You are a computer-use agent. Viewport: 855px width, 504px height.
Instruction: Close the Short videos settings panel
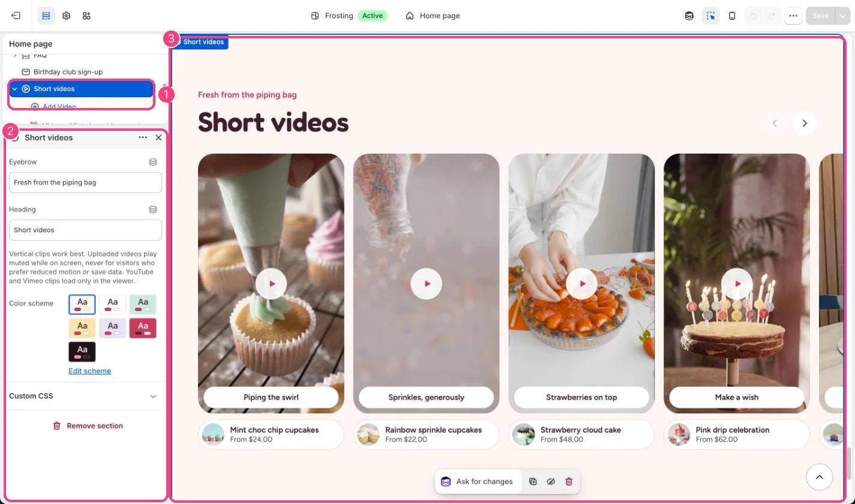click(x=158, y=137)
